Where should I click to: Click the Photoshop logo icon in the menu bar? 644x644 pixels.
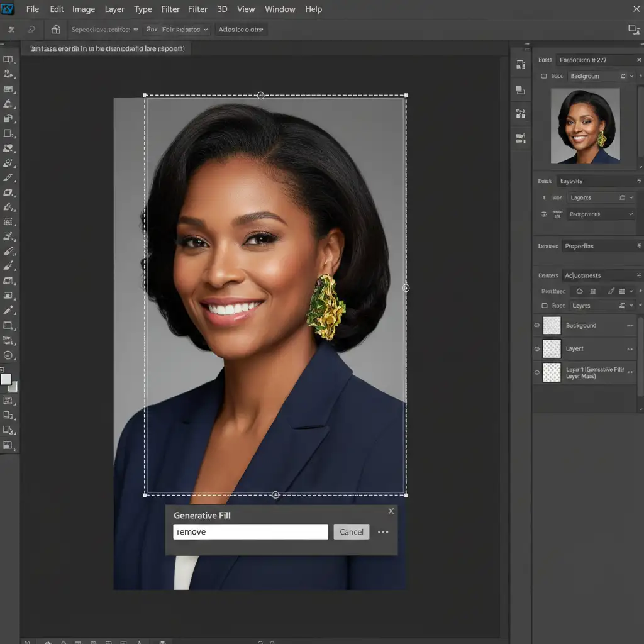click(x=8, y=9)
